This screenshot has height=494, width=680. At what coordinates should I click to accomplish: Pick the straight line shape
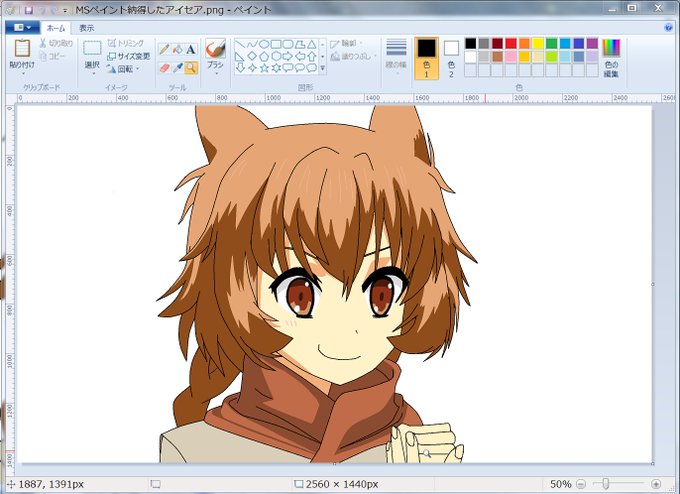[x=240, y=44]
